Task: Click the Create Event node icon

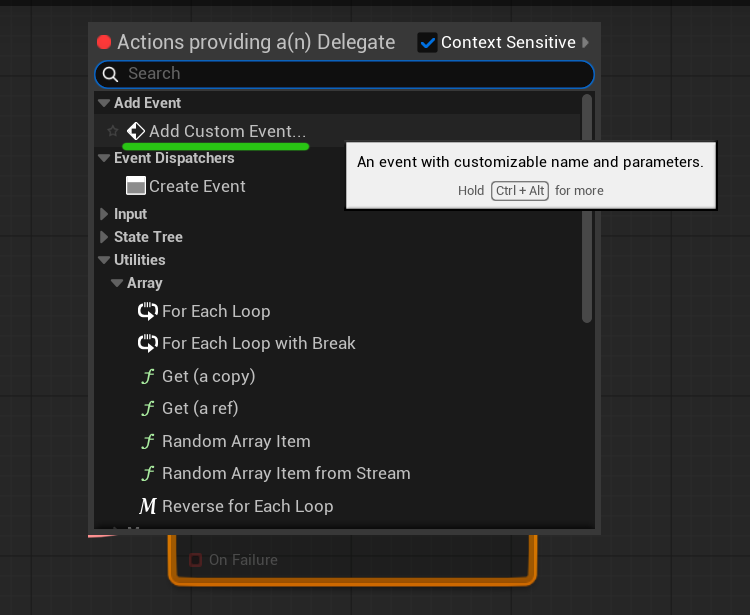Action: point(136,186)
